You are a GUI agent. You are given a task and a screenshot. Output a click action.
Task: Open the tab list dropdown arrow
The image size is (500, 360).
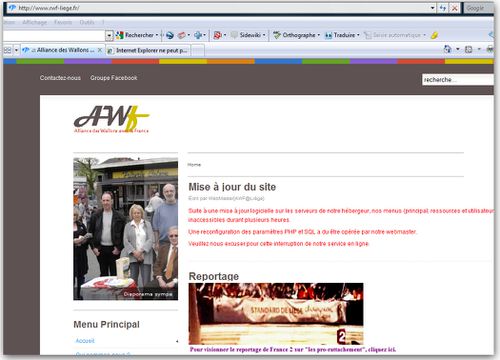coord(16,50)
